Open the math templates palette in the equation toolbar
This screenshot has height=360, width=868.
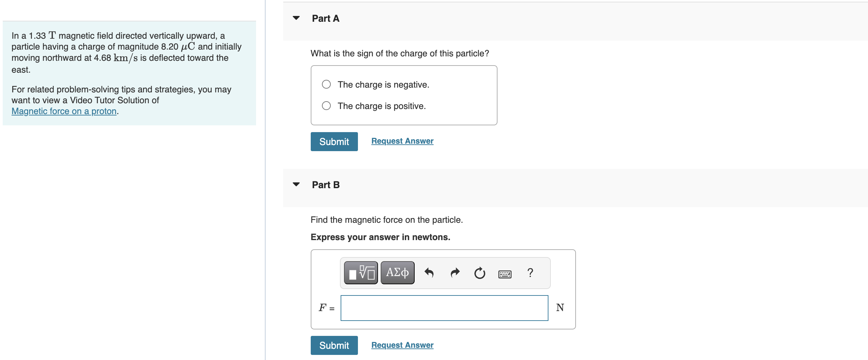361,272
